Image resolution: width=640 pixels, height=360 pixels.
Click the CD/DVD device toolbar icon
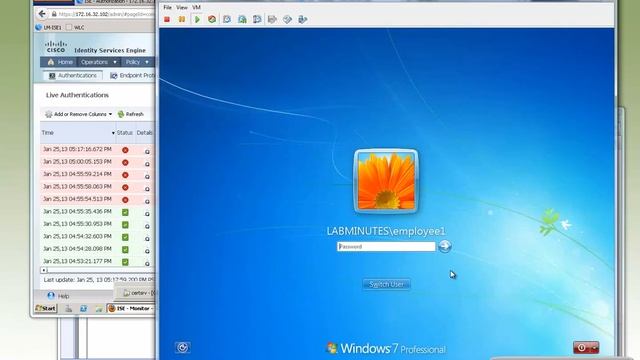(x=287, y=19)
